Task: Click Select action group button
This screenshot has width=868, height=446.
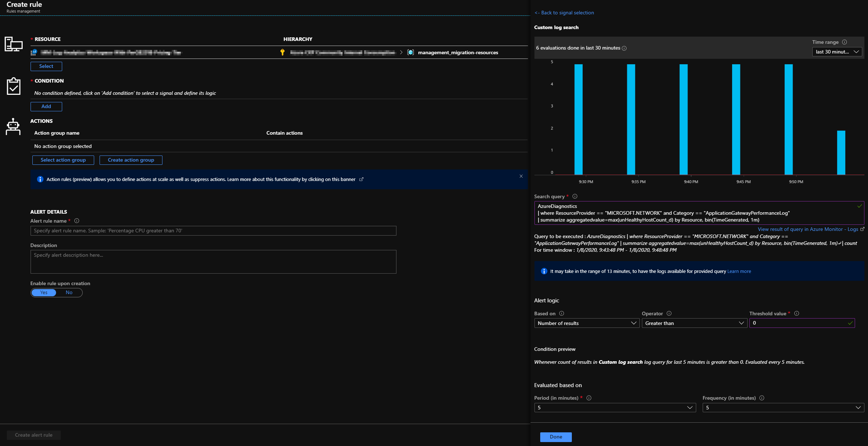Action: 63,160
